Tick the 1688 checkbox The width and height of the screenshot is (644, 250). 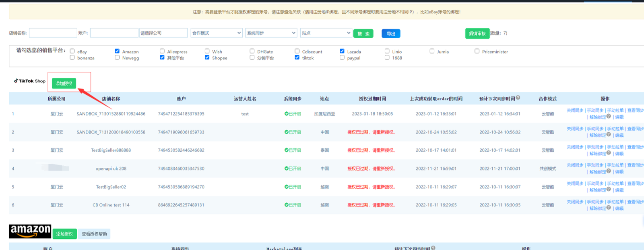tap(387, 57)
